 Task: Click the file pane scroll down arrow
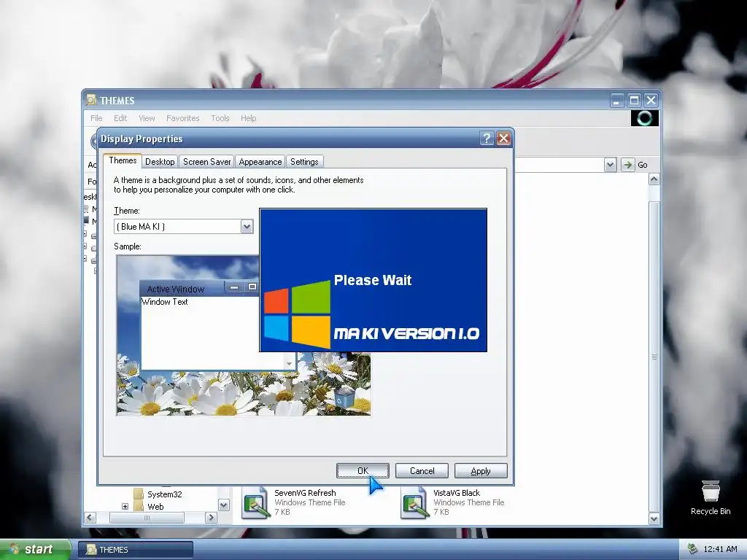point(654,518)
